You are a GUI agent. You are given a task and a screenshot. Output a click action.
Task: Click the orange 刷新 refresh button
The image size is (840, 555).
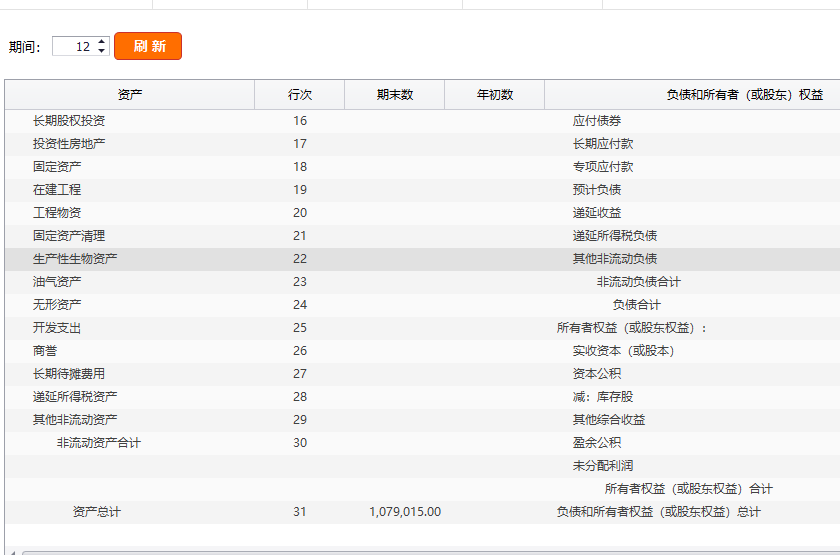tap(148, 46)
